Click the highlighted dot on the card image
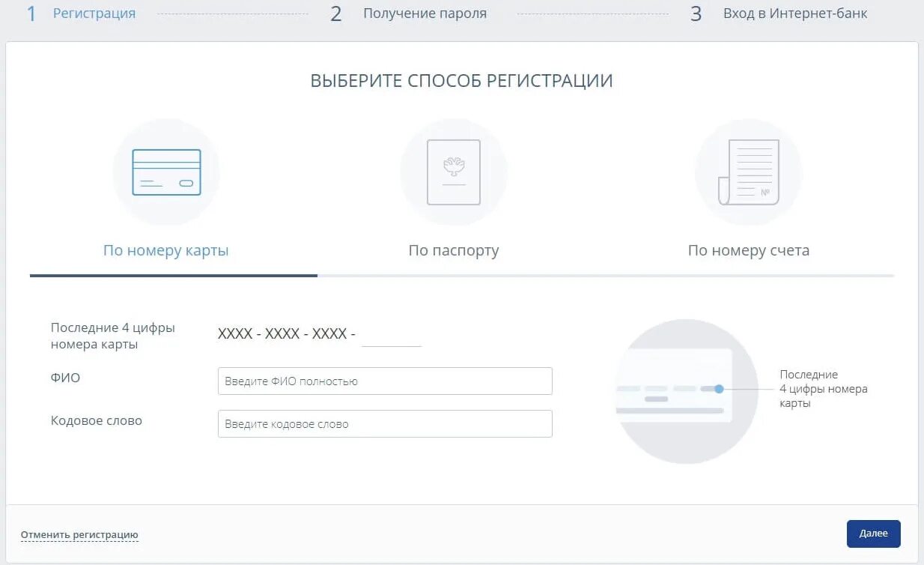This screenshot has height=565, width=924. click(719, 389)
